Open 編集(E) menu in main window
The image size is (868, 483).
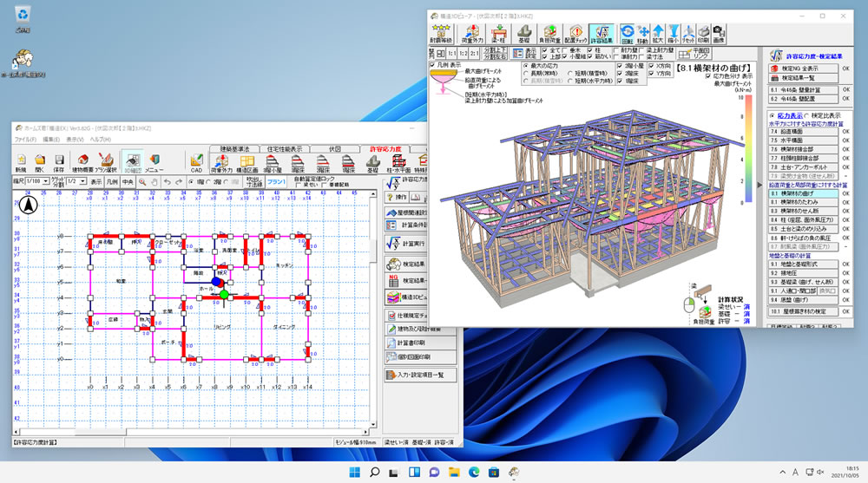point(52,140)
